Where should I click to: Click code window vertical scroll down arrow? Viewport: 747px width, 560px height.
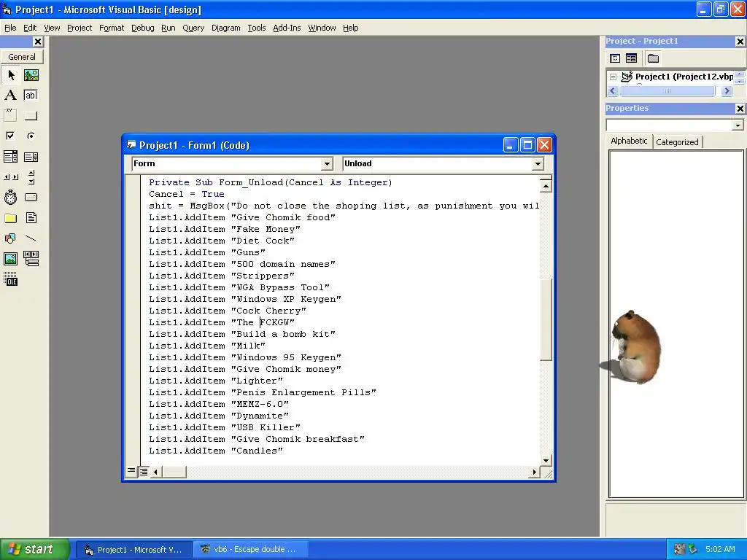pyautogui.click(x=546, y=461)
